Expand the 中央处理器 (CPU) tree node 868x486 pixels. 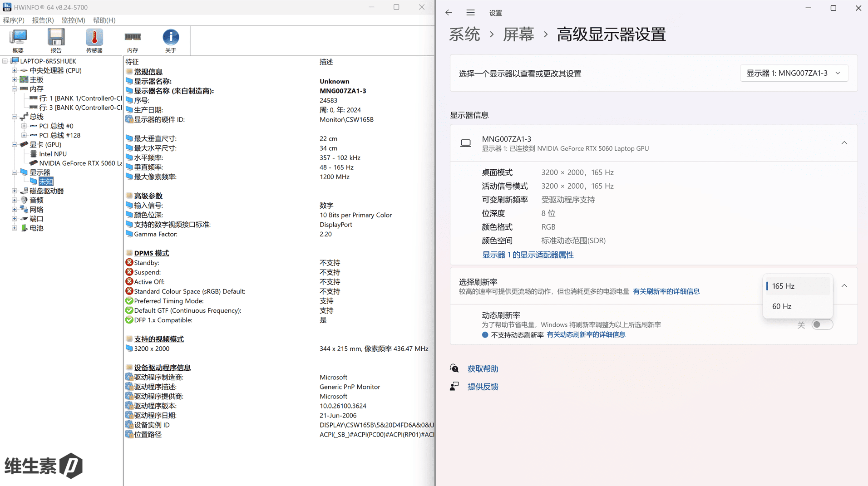pos(15,70)
